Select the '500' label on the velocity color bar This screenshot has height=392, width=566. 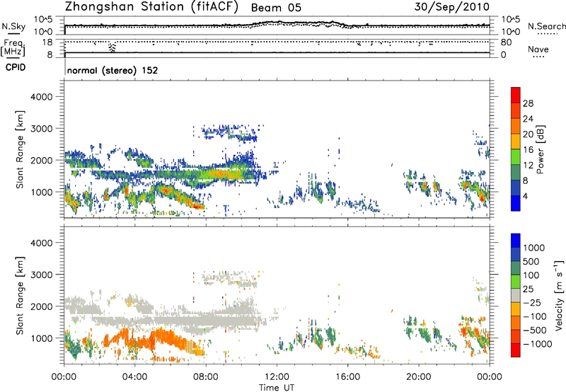(x=531, y=262)
